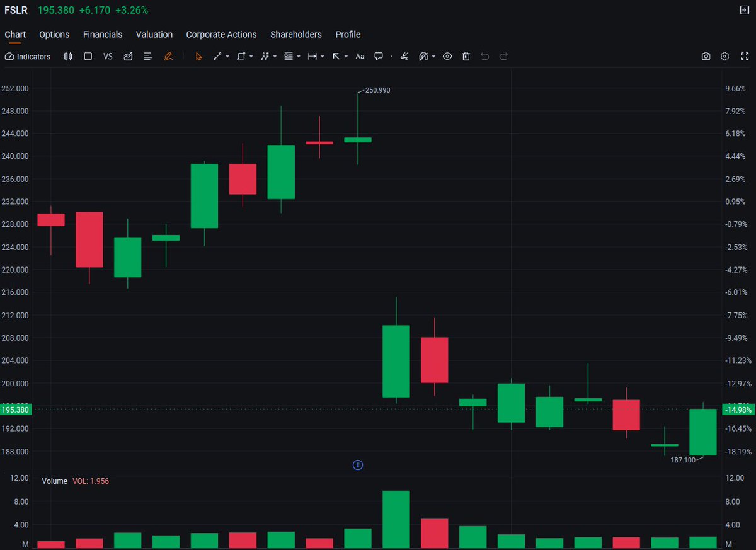This screenshot has height=550, width=756.
Task: Open chart settings hexagon icon
Action: click(x=725, y=56)
